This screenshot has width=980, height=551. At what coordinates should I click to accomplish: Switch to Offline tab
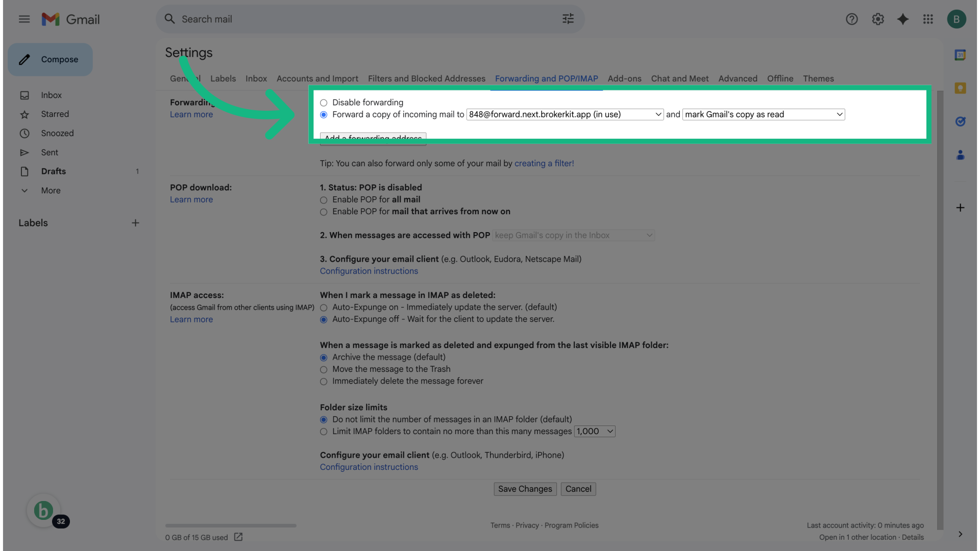(780, 79)
